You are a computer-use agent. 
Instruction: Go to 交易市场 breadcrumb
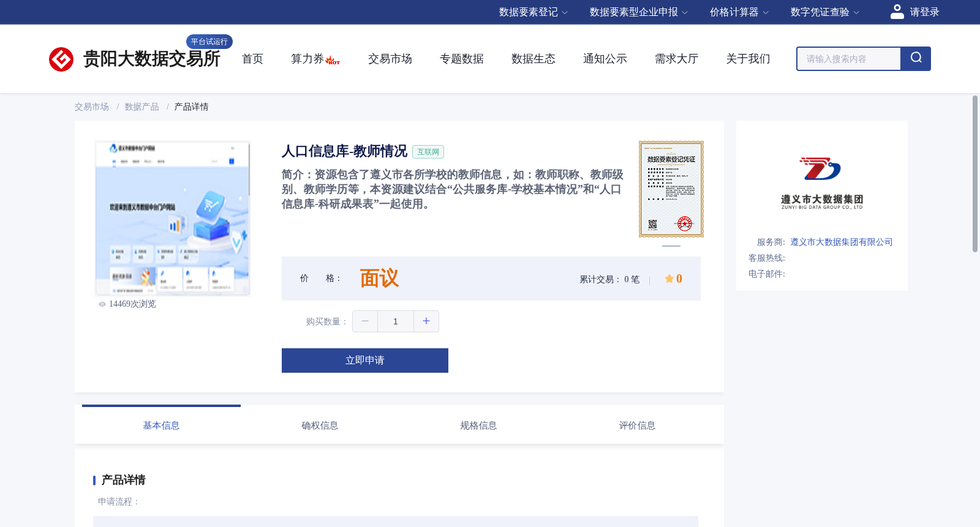click(x=92, y=107)
